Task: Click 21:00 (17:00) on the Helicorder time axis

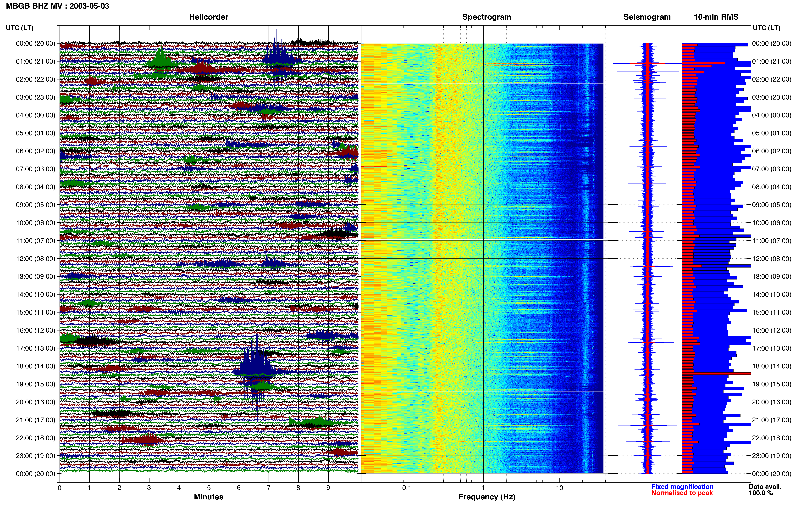Action: coord(36,420)
